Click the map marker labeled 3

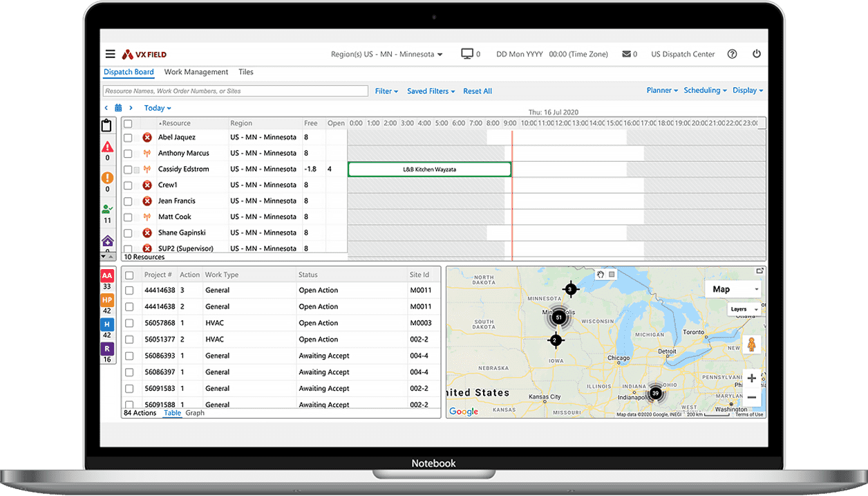pos(570,288)
